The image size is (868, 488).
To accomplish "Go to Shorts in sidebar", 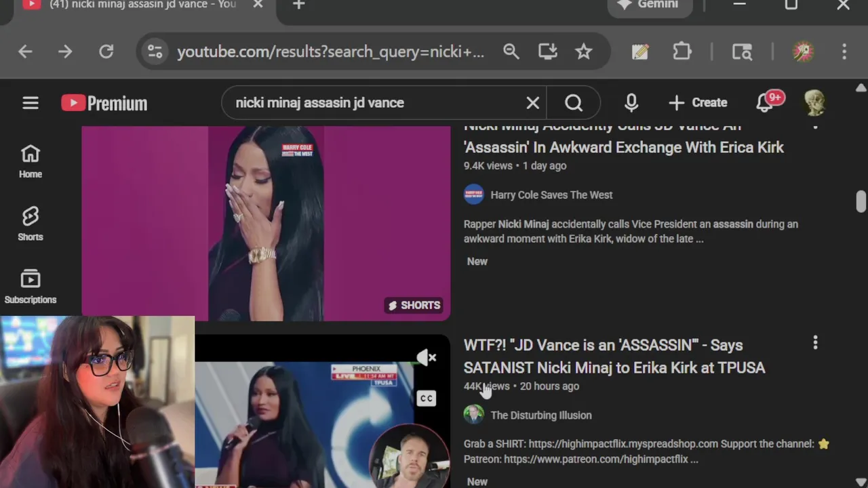I will [x=31, y=224].
